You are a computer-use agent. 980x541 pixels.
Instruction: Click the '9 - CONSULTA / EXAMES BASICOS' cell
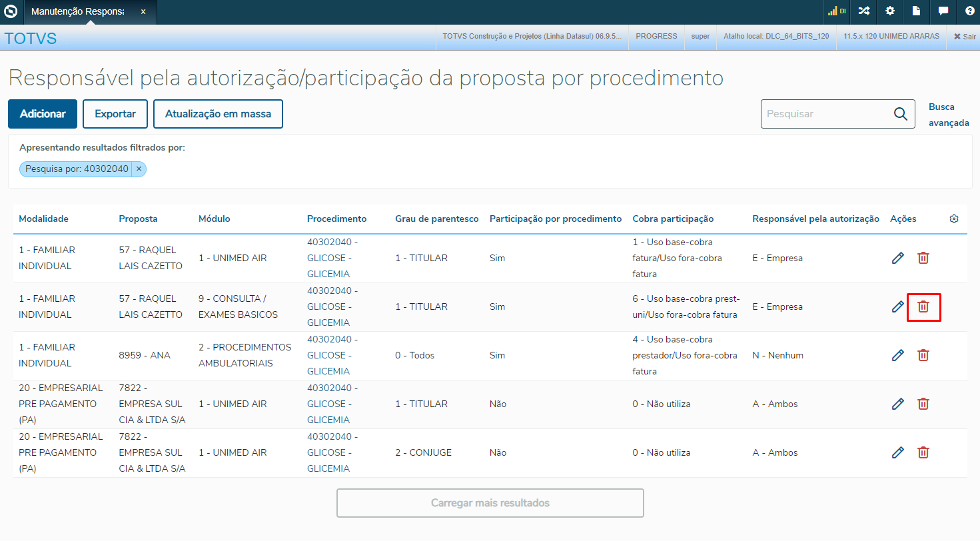(x=238, y=306)
